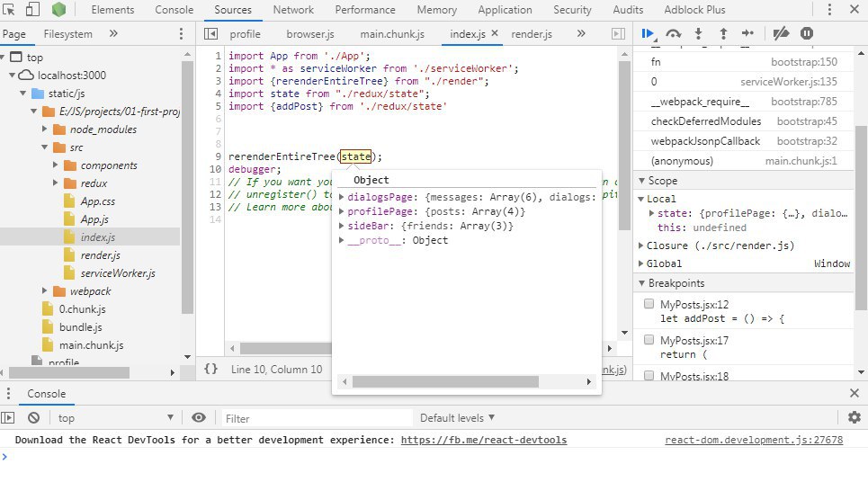Switch to the Network tab
868x482 pixels.
[293, 10]
